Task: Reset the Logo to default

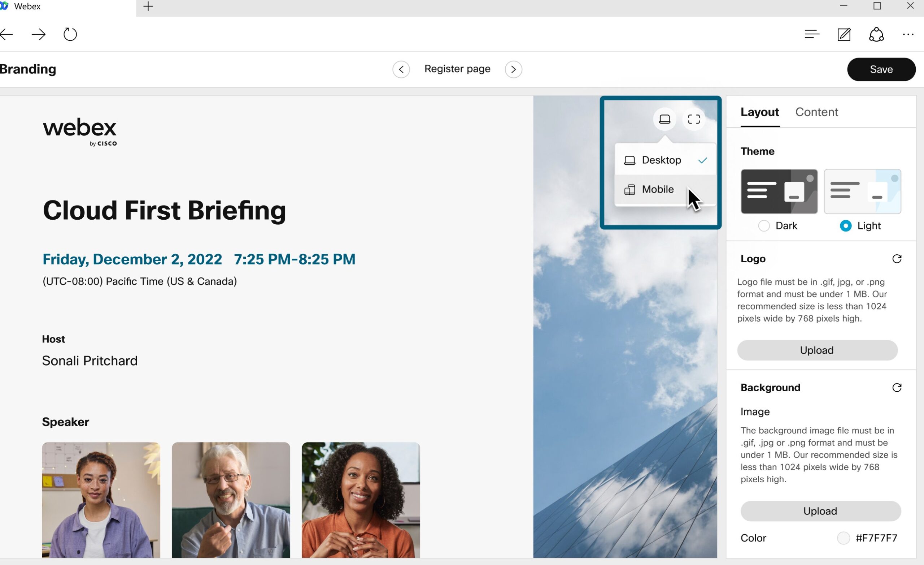Action: pyautogui.click(x=897, y=259)
